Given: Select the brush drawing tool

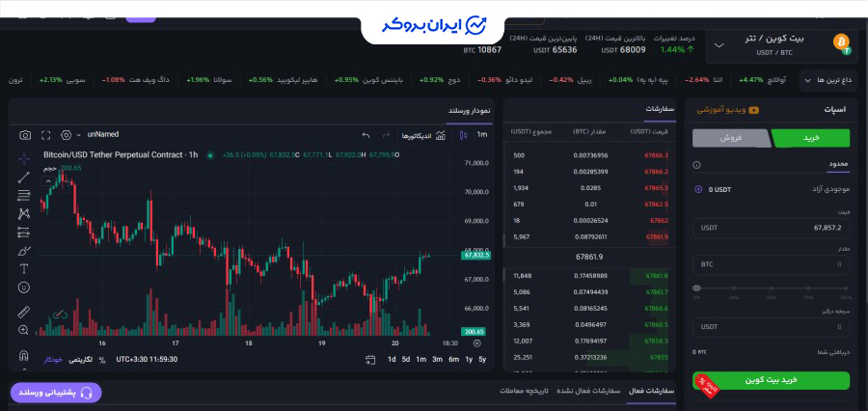Looking at the screenshot, I should point(24,251).
